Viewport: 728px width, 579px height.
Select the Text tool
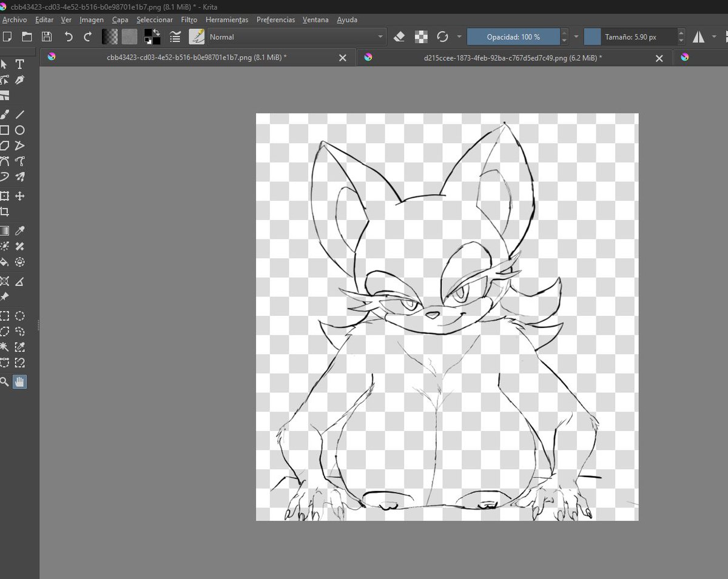[x=20, y=64]
